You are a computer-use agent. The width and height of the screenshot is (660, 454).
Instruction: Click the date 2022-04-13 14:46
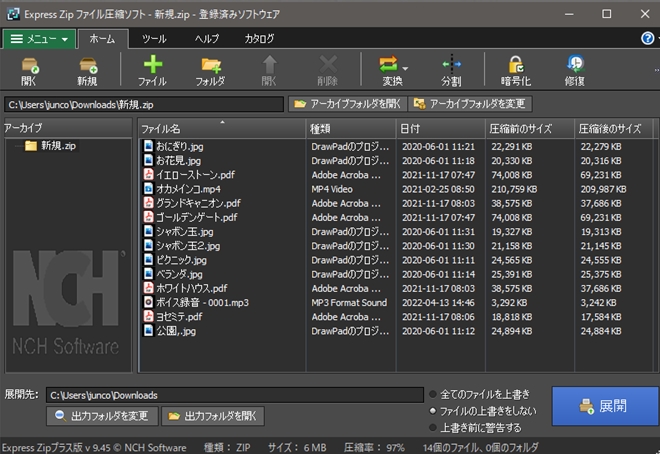pos(438,303)
